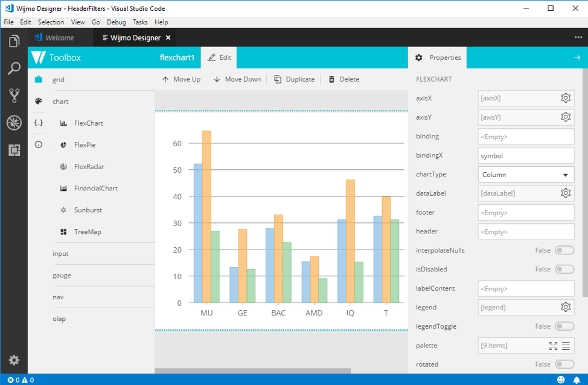Click the designer horizontal scrollbar
The width and height of the screenshot is (588, 385).
(x=253, y=371)
